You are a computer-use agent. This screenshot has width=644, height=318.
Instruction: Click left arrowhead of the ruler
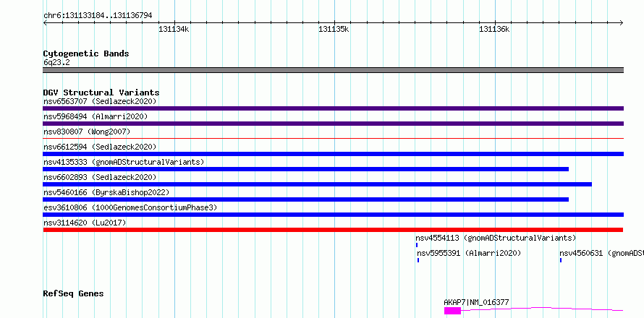pos(45,22)
